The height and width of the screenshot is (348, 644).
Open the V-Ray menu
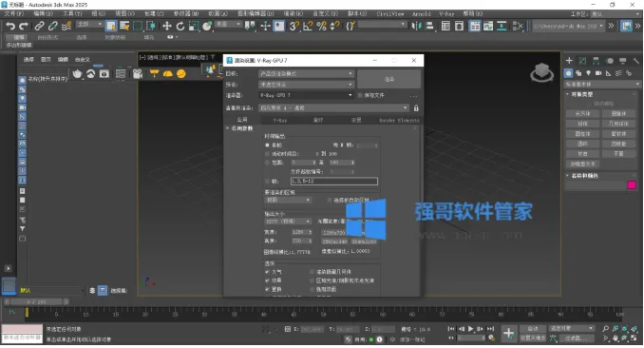[x=446, y=13]
